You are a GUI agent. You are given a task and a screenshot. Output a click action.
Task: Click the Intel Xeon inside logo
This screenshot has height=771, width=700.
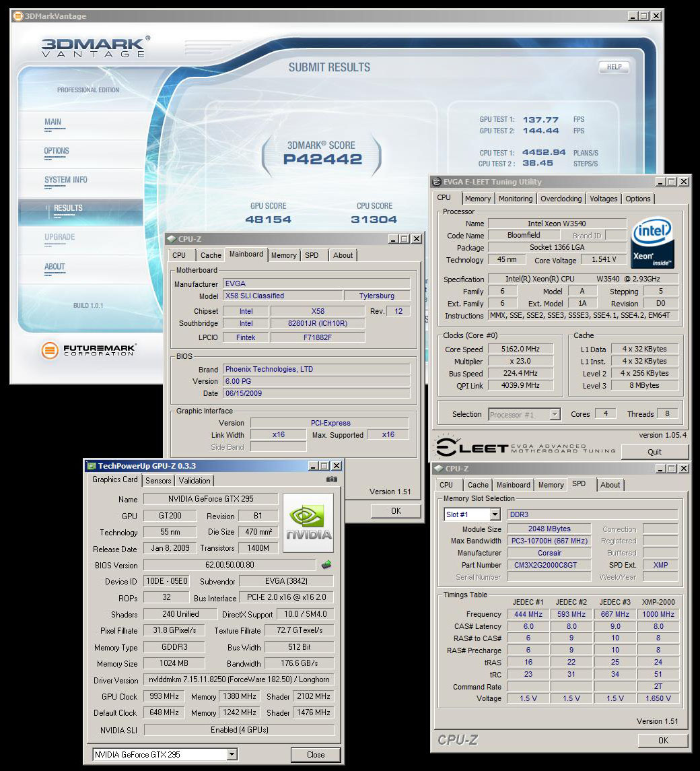(x=652, y=243)
